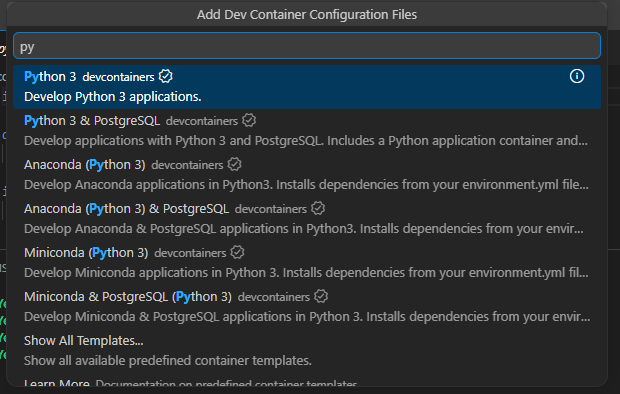Click verified badge on Anaconda (Python 3) row

pyautogui.click(x=234, y=164)
